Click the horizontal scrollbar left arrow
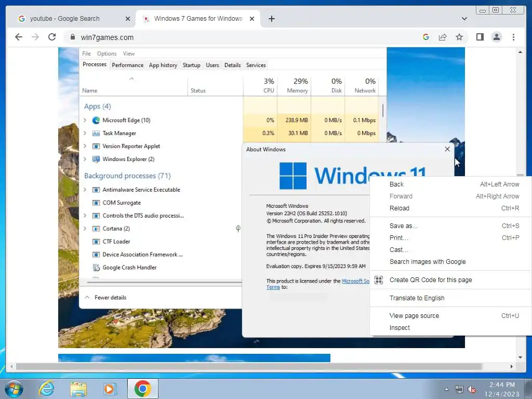This screenshot has height=399, width=532. pyautogui.click(x=11, y=366)
